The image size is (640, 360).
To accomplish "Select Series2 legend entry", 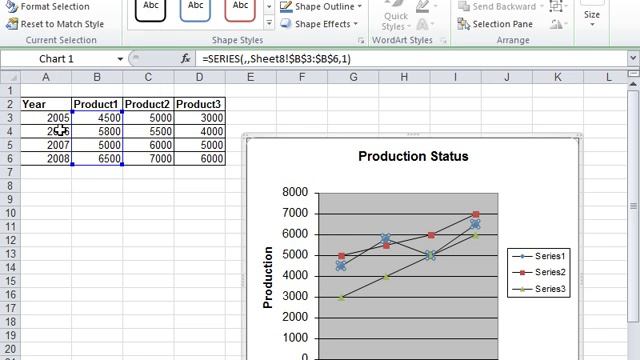I will click(538, 272).
